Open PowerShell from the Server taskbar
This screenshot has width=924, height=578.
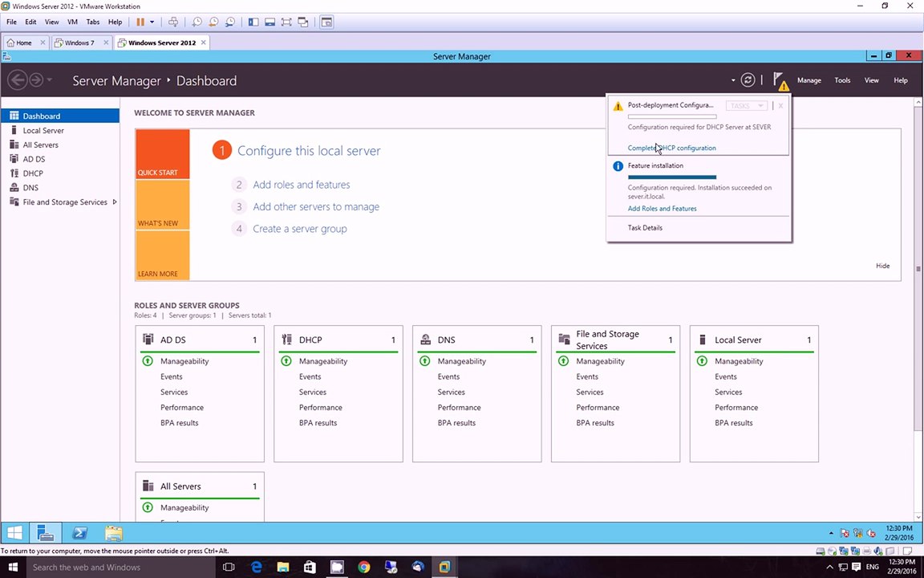pos(79,533)
